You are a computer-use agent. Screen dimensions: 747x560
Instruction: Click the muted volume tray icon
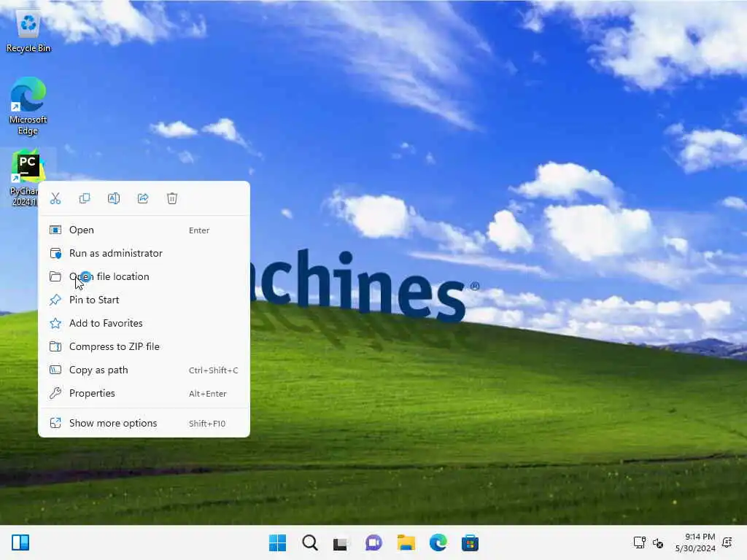tap(658, 542)
